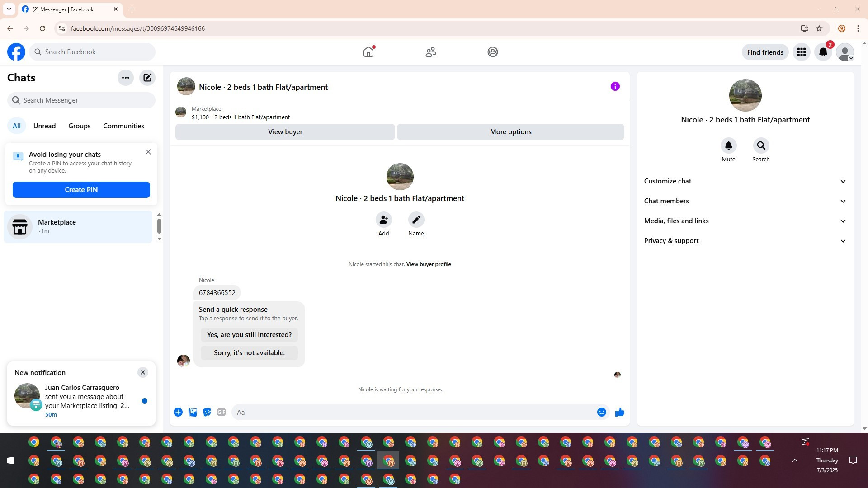Open the View buyer profile link
868x488 pixels.
click(428, 264)
